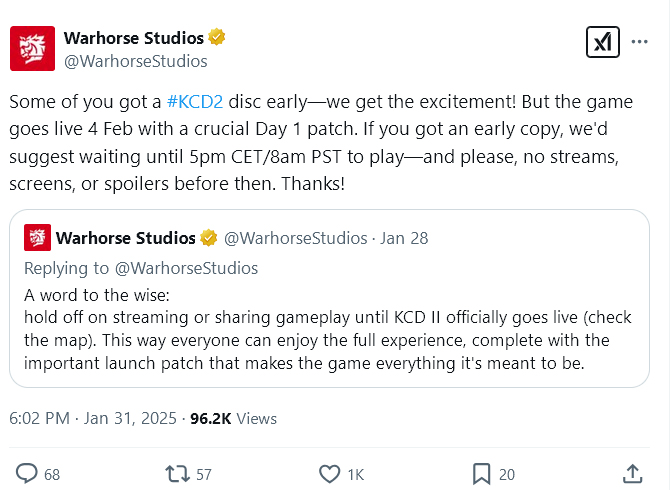Click the 6:02 PM · Jan 31, 2025 timestamp
670x490 pixels.
pos(93,418)
